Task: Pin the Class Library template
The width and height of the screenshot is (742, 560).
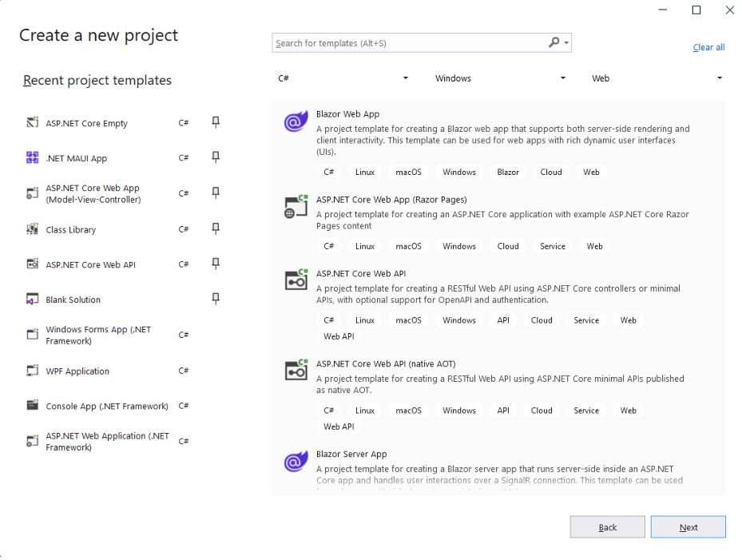Action: point(216,229)
